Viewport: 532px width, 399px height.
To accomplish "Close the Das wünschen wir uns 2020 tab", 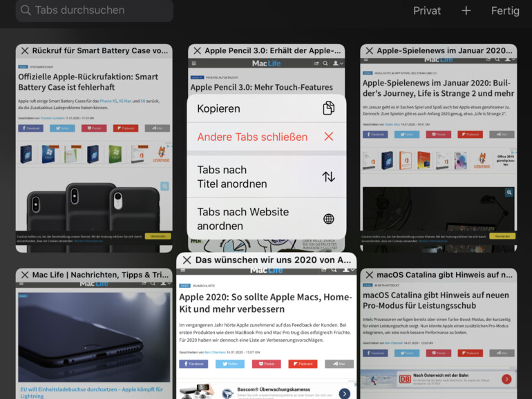I will click(x=187, y=260).
